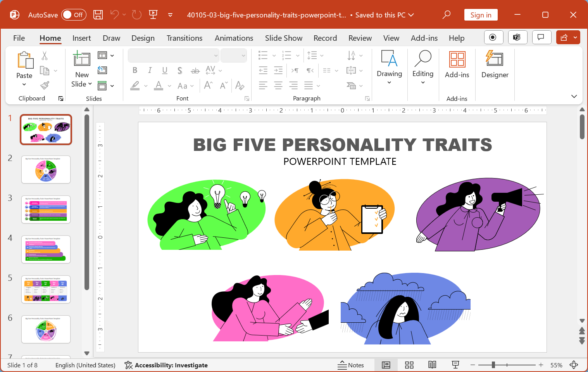Viewport: 588px width, 372px height.
Task: Select slide 5 thumbnail in the panel
Action: [46, 289]
